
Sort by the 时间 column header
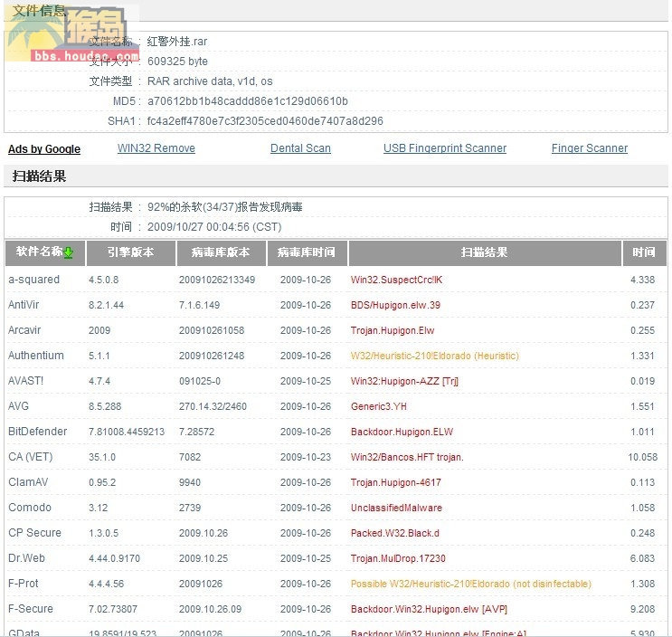click(x=644, y=253)
